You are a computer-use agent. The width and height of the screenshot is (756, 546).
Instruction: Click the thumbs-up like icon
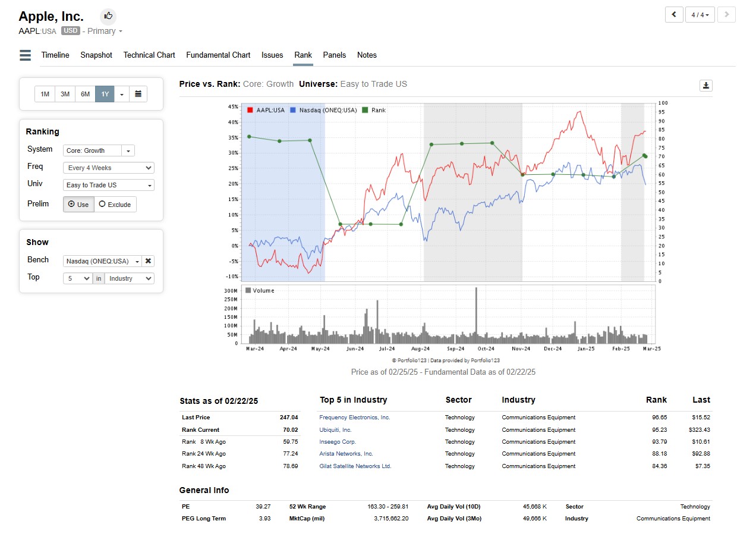tap(108, 16)
